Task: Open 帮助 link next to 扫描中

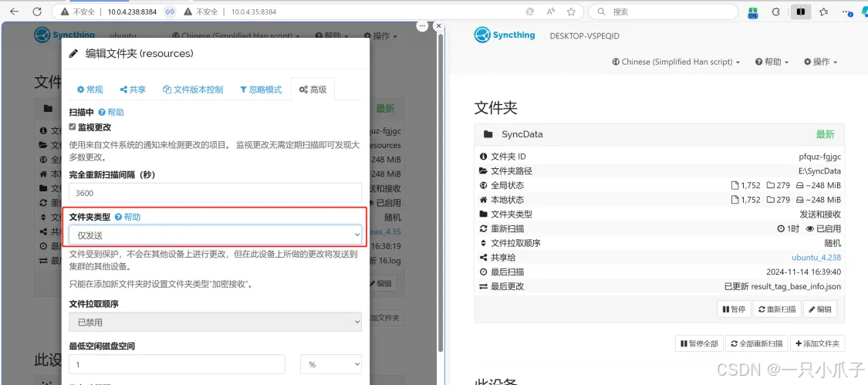Action: point(111,112)
